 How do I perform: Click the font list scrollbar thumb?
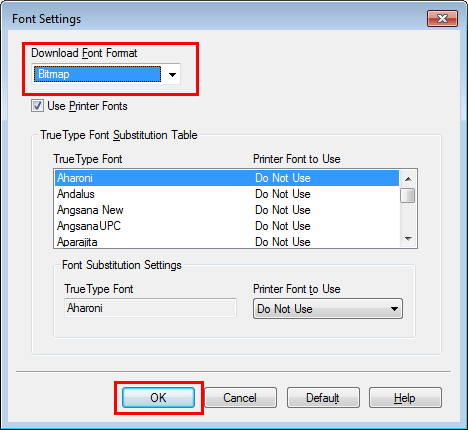[408, 195]
